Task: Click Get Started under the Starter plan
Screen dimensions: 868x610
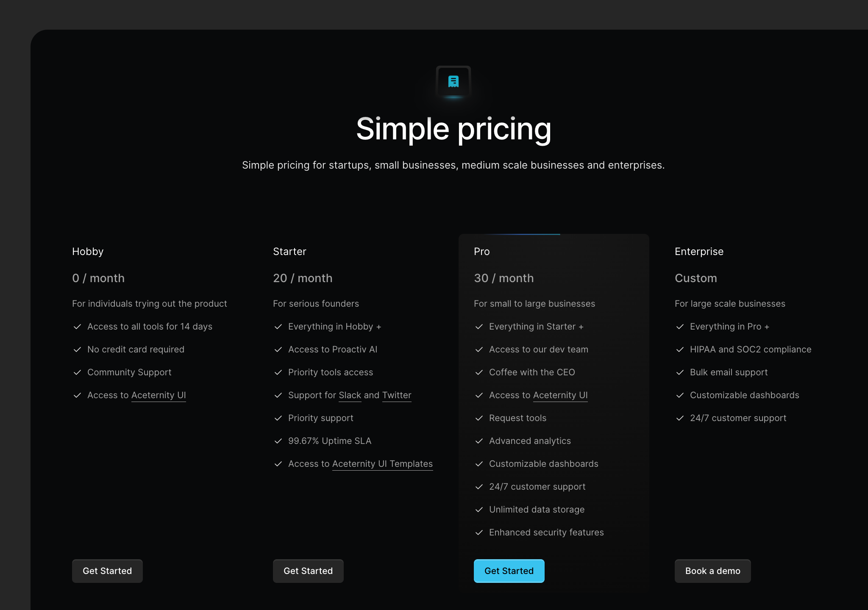Action: (x=308, y=571)
